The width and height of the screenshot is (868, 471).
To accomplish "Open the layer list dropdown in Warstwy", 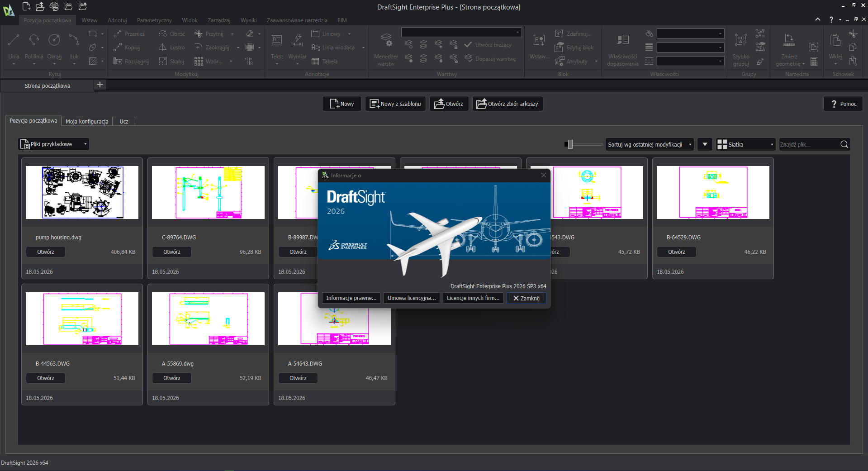I will pyautogui.click(x=461, y=32).
